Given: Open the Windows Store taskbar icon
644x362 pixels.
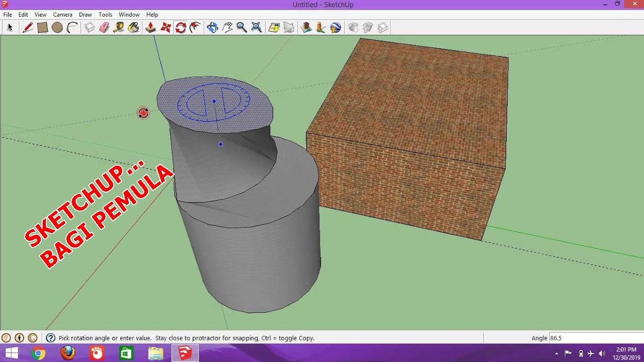Looking at the screenshot, I should [x=126, y=353].
